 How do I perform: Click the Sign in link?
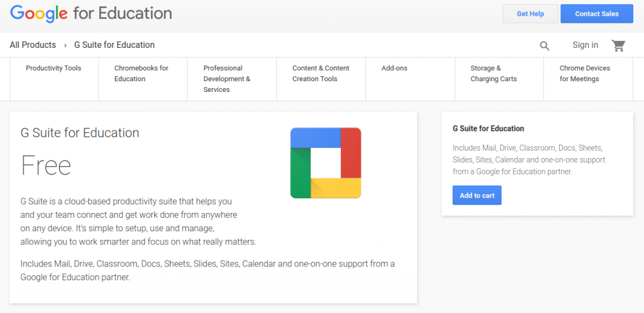pos(586,45)
